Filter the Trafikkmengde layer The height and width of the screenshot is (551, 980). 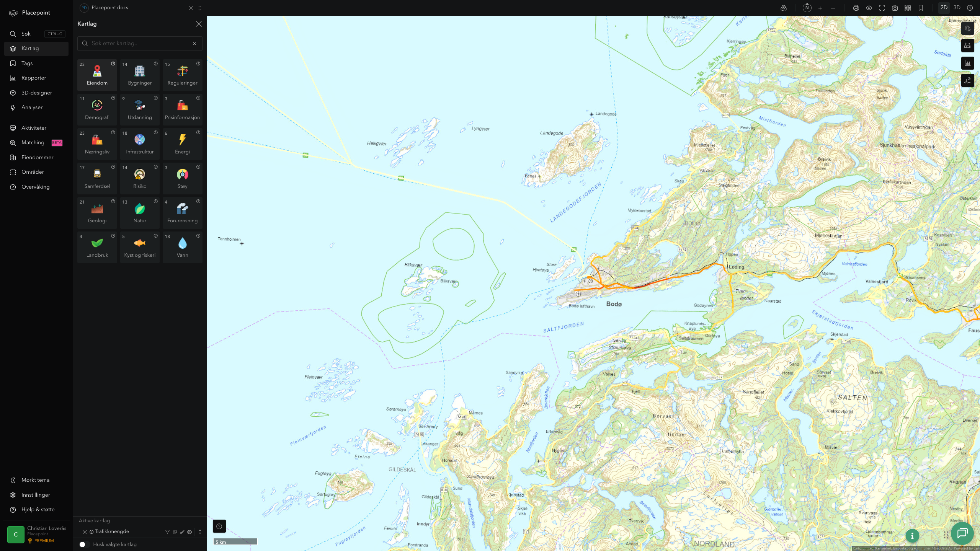(167, 532)
